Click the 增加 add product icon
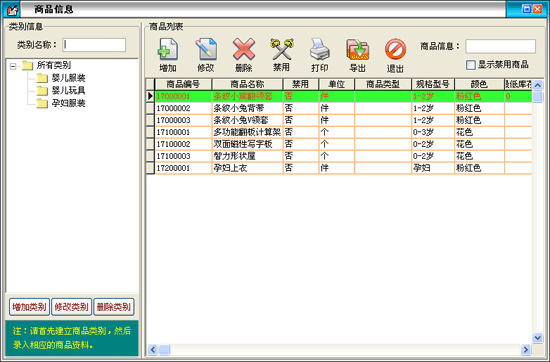 click(168, 50)
